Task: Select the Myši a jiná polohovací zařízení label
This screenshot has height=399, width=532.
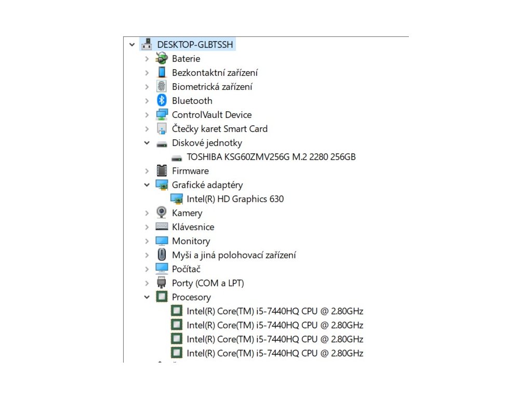Action: [234, 255]
